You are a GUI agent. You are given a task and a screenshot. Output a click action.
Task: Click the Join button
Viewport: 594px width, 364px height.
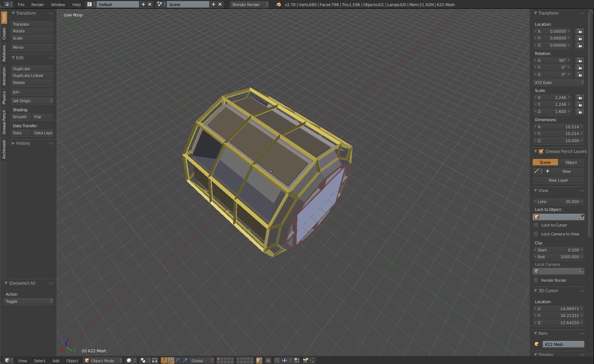[32, 92]
